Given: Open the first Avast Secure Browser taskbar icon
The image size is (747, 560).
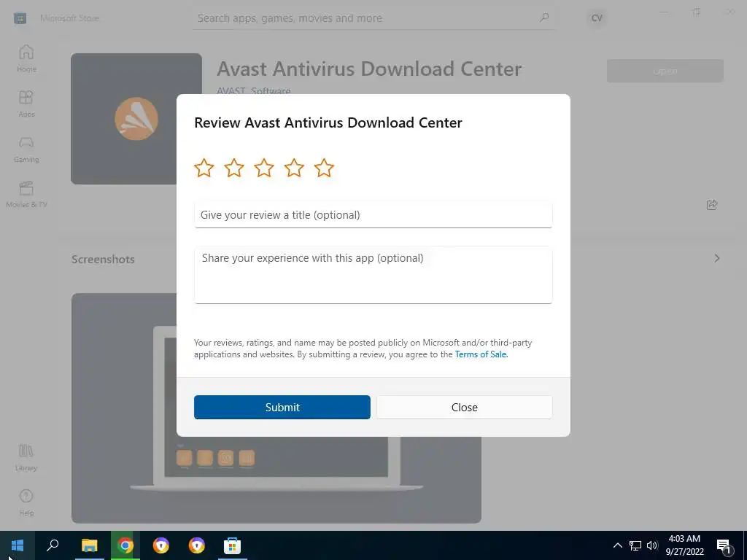Looking at the screenshot, I should pyautogui.click(x=161, y=545).
